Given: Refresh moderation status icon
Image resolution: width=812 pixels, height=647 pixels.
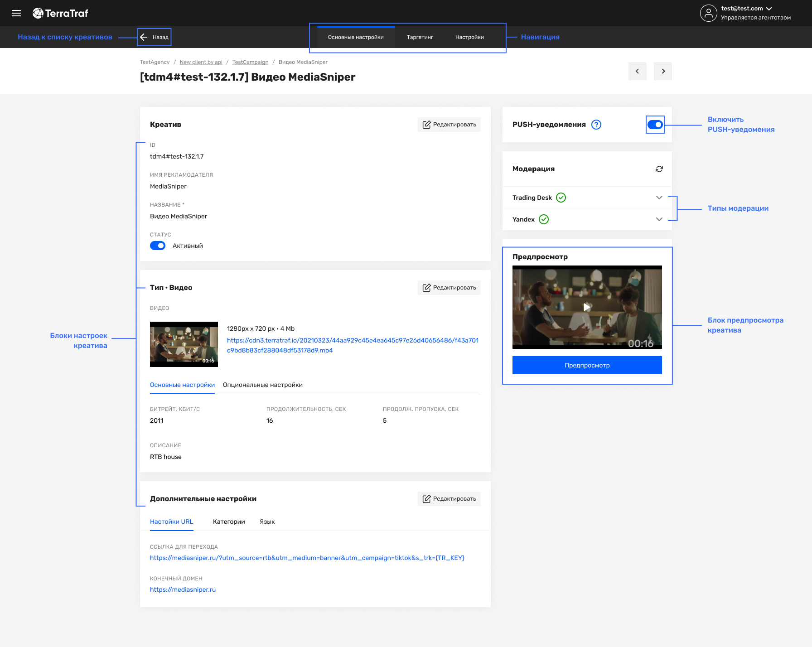Looking at the screenshot, I should (x=659, y=169).
